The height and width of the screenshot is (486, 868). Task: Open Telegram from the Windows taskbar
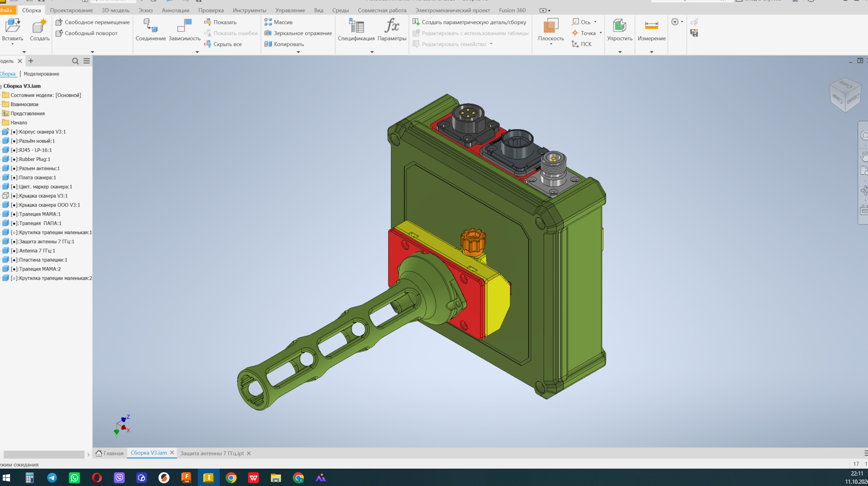52,478
